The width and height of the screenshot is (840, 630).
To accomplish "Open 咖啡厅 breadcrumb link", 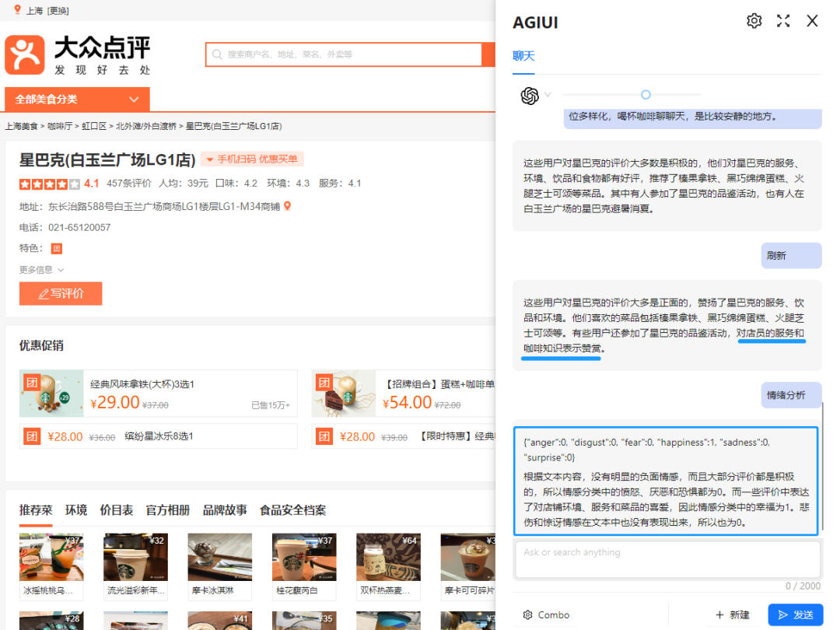I will pos(59,126).
